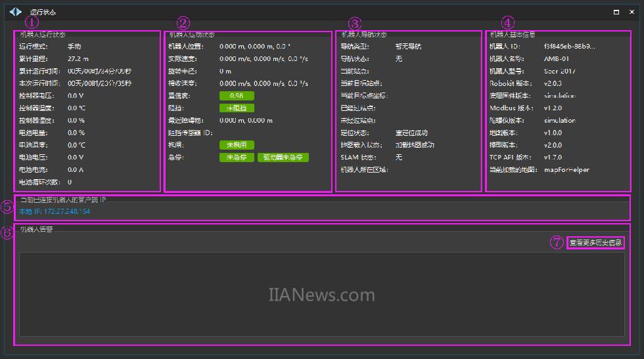644x359 pixels.
Task: Click the 27.2 m mileage value
Action: [78, 59]
